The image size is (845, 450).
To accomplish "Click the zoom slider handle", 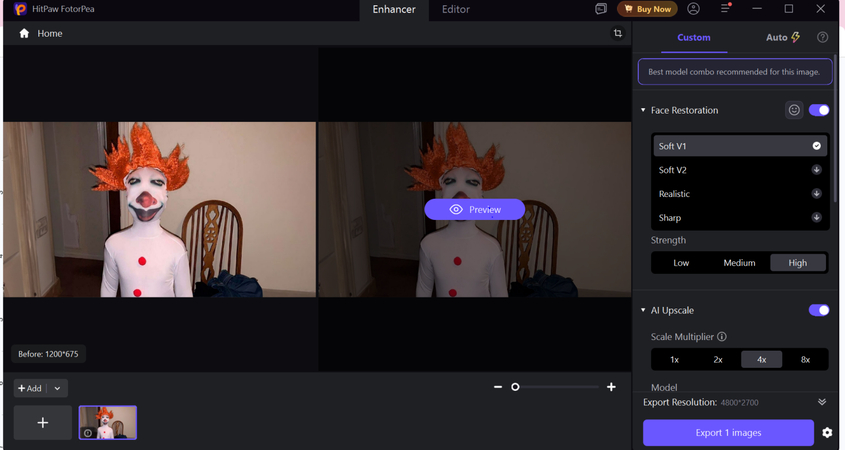I will 515,387.
